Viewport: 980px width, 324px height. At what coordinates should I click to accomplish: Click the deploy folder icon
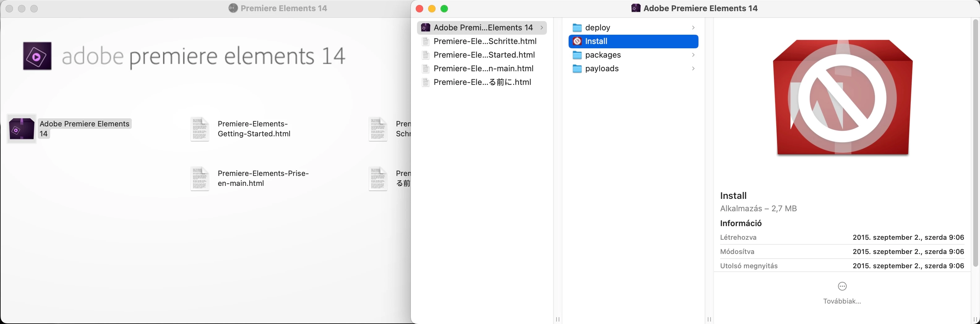click(x=577, y=28)
